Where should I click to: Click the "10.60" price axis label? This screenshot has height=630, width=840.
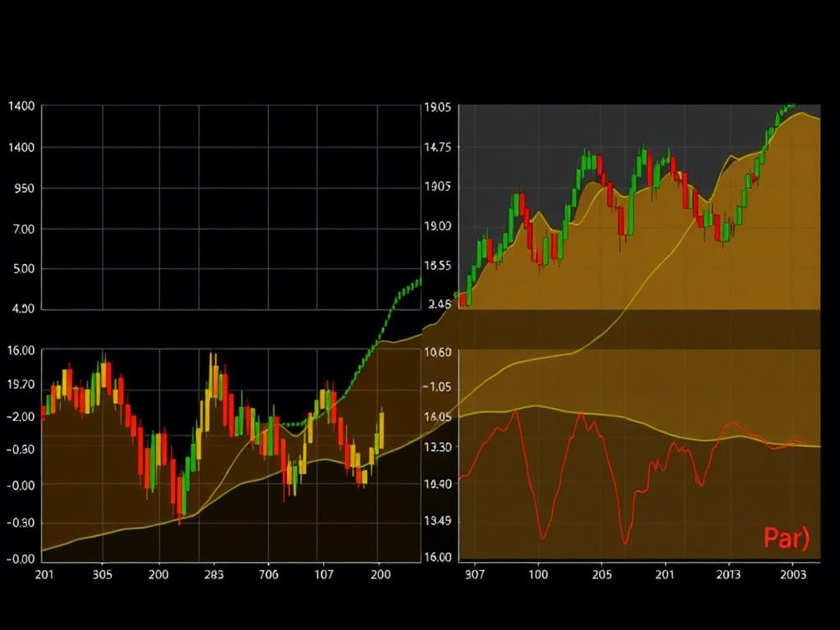click(438, 353)
